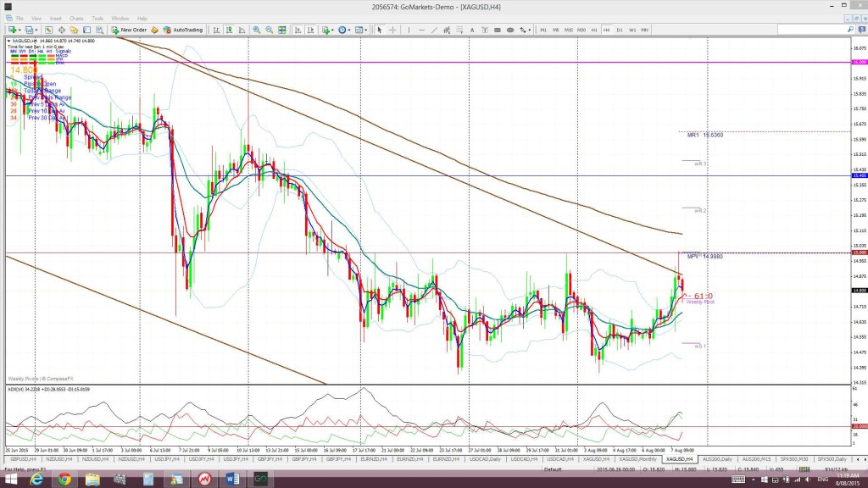Viewport: 868px width, 488px height.
Task: Select the Fibonacci Retracement tool
Action: [x=459, y=30]
